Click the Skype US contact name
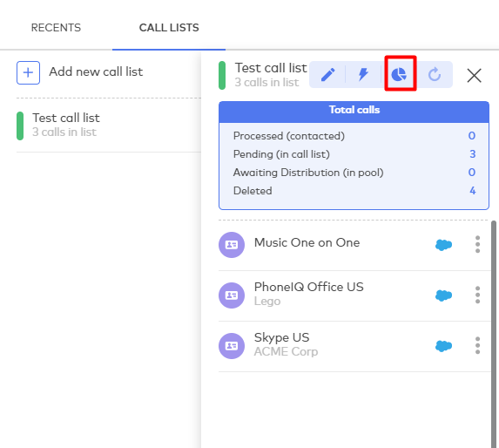 [x=281, y=337]
